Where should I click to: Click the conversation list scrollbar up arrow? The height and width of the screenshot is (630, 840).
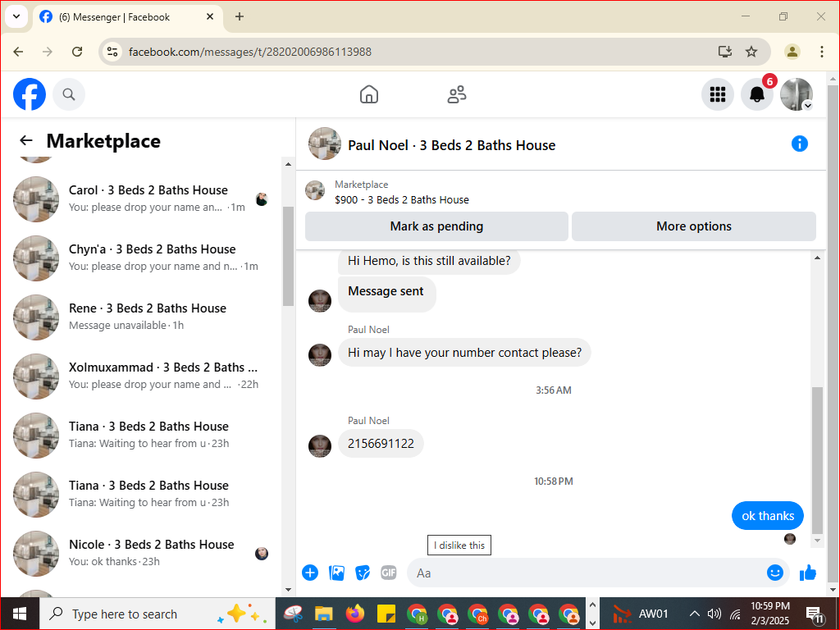[x=288, y=164]
